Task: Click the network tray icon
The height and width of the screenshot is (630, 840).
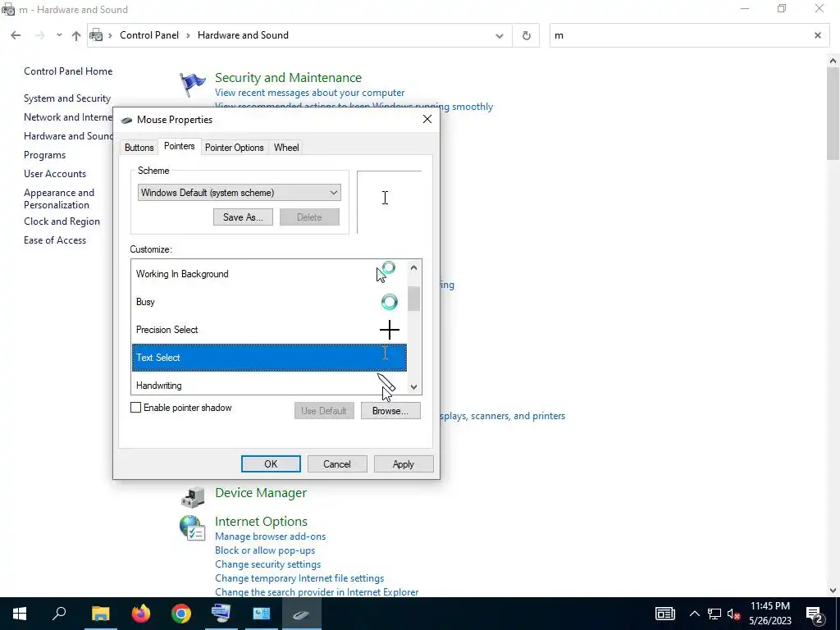Action: [x=714, y=614]
